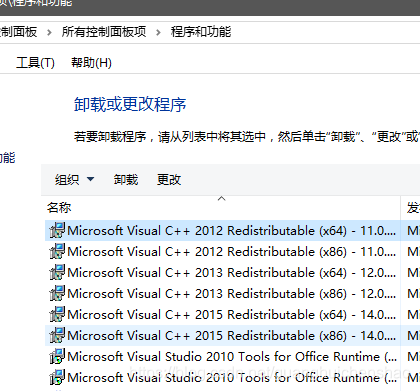
Task: Click the icon of Visual C++ 2012 Redistributable (x86)
Action: [x=57, y=251]
